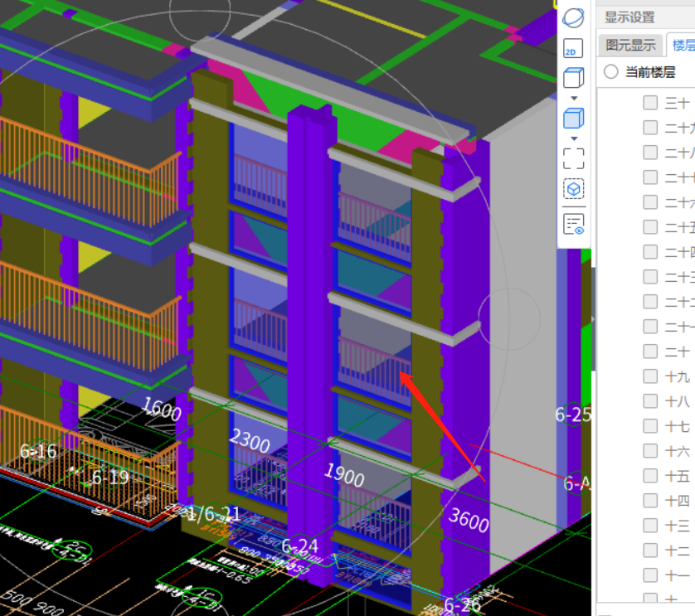Click the 2300 dimension text
This screenshot has width=695, height=616.
250,441
